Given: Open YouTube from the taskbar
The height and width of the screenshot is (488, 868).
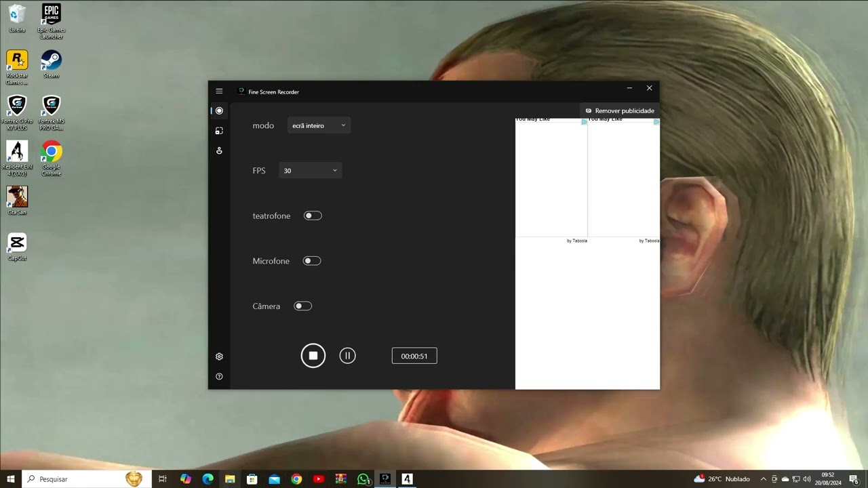Looking at the screenshot, I should pyautogui.click(x=319, y=479).
